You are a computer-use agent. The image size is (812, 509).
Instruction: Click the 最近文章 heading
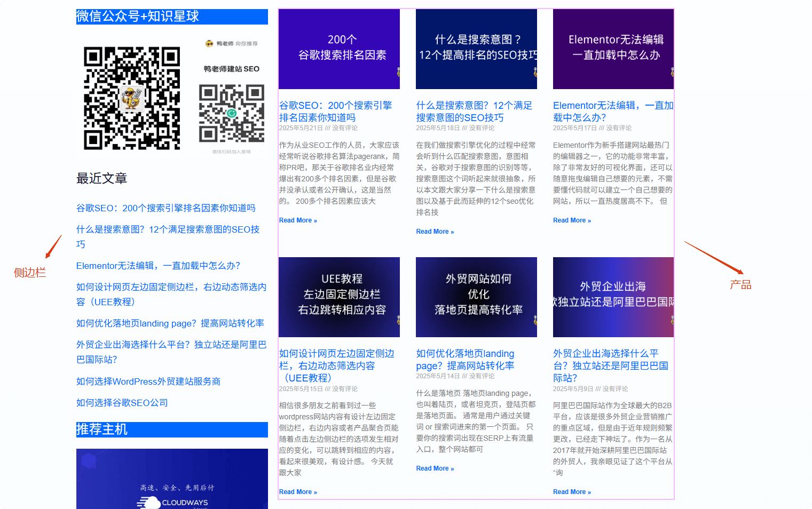tap(101, 178)
